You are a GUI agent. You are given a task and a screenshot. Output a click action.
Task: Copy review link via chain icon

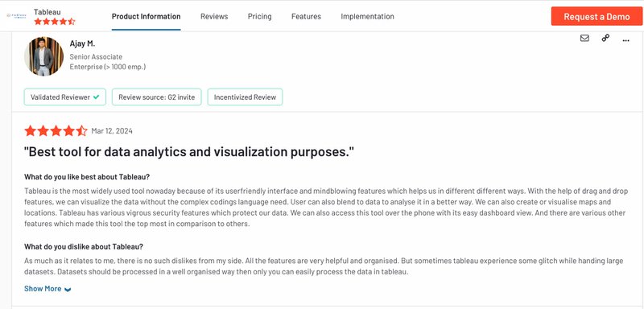pyautogui.click(x=605, y=38)
